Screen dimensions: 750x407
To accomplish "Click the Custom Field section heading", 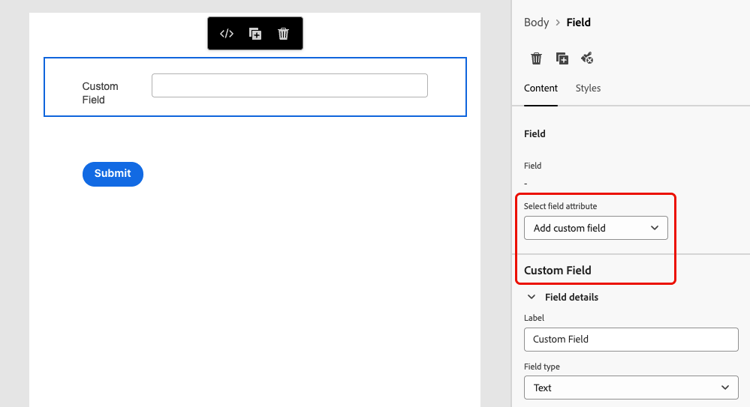I will point(557,270).
